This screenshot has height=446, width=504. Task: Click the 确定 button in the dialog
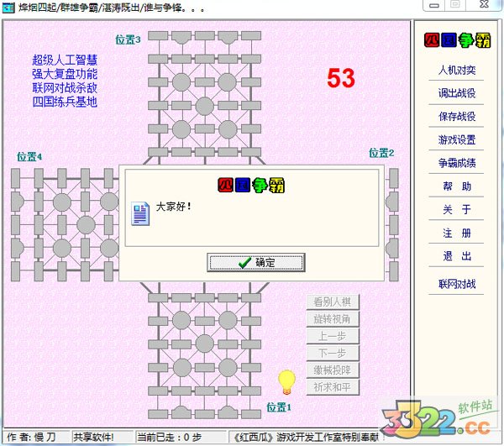click(256, 263)
